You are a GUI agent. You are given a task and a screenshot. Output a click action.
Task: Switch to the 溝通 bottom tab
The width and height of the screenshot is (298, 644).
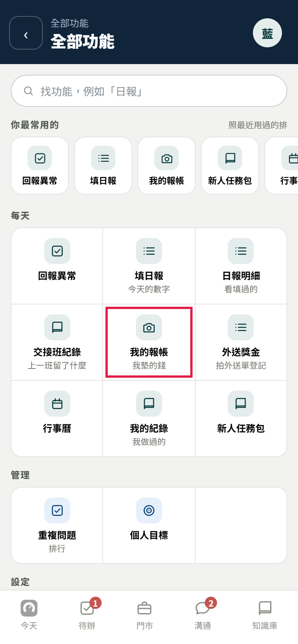pyautogui.click(x=202, y=614)
